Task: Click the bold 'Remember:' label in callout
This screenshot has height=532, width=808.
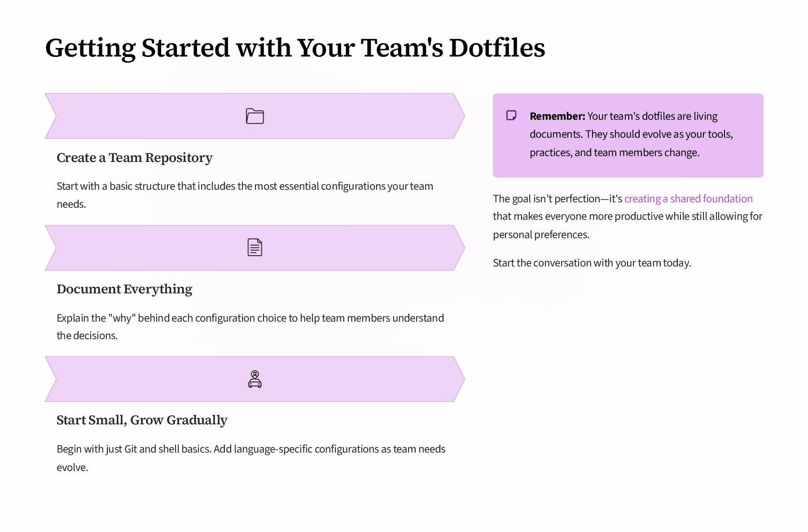Action: pyautogui.click(x=557, y=116)
